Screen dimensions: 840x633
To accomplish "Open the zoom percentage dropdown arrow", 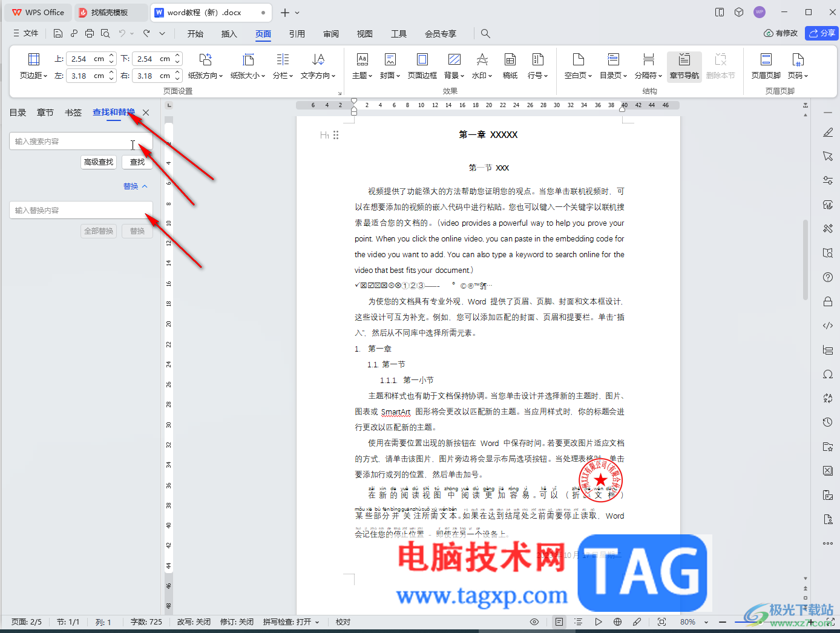I will tap(706, 622).
